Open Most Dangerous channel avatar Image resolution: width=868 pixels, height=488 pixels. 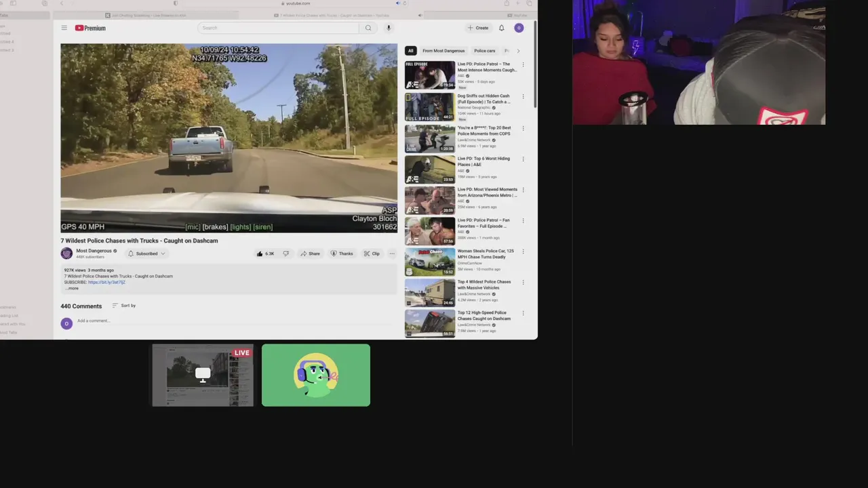coord(66,253)
